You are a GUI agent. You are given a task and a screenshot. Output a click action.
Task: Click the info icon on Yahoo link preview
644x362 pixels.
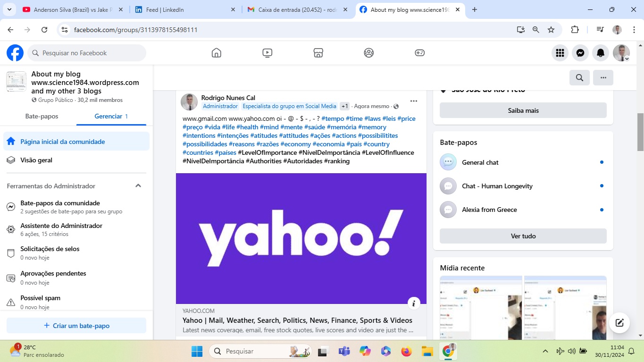(x=413, y=303)
